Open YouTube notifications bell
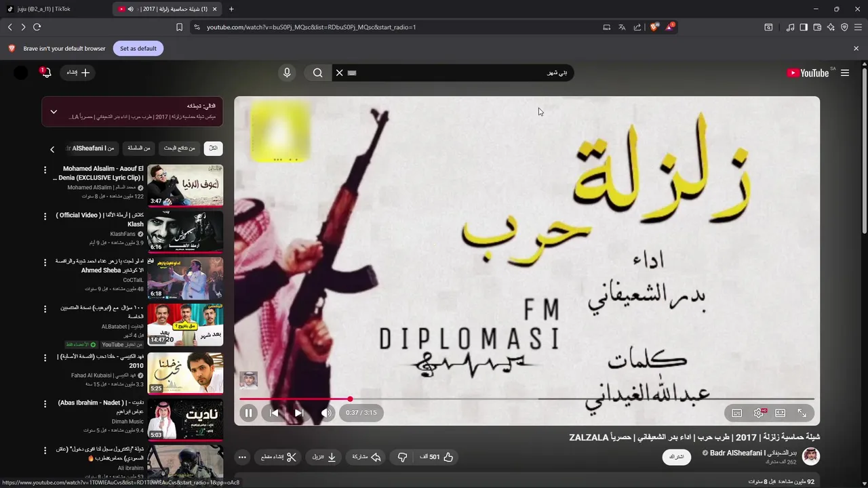The width and height of the screenshot is (868, 488). click(46, 73)
